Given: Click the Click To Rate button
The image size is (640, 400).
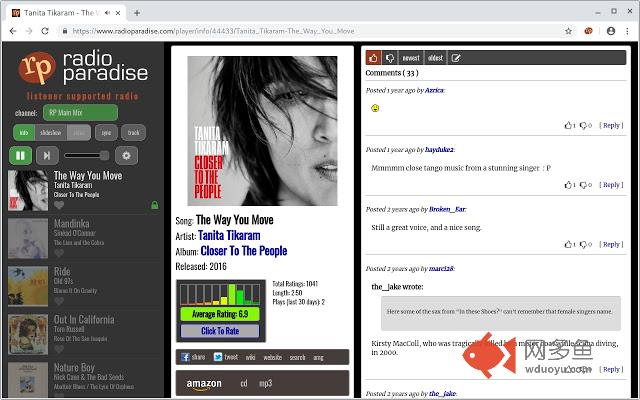Looking at the screenshot, I should pyautogui.click(x=218, y=330).
